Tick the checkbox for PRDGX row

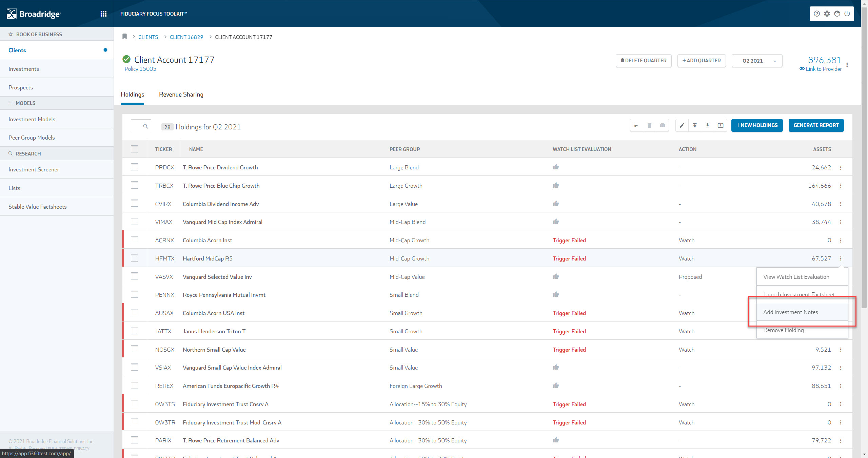click(135, 167)
